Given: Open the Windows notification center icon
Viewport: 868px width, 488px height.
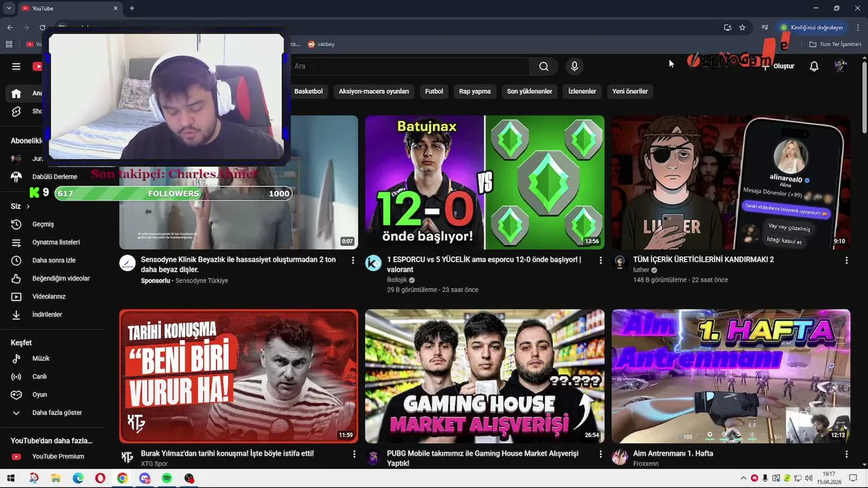Looking at the screenshot, I should coord(853,479).
